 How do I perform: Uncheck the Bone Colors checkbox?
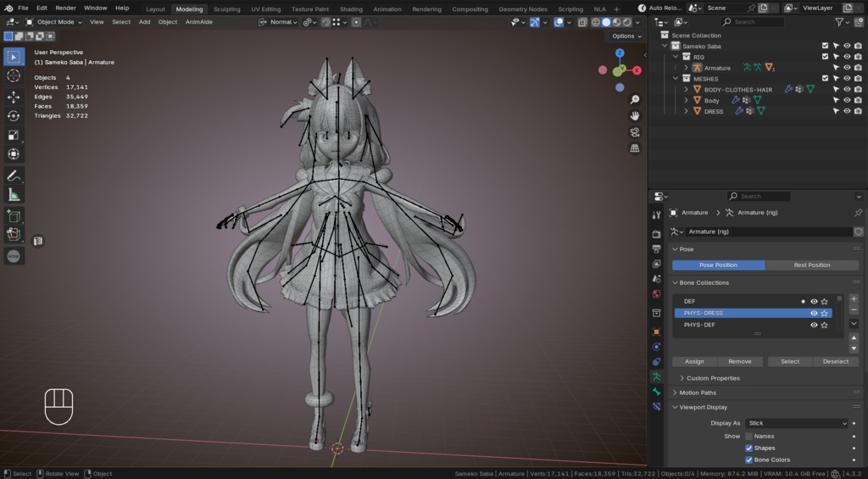point(749,460)
